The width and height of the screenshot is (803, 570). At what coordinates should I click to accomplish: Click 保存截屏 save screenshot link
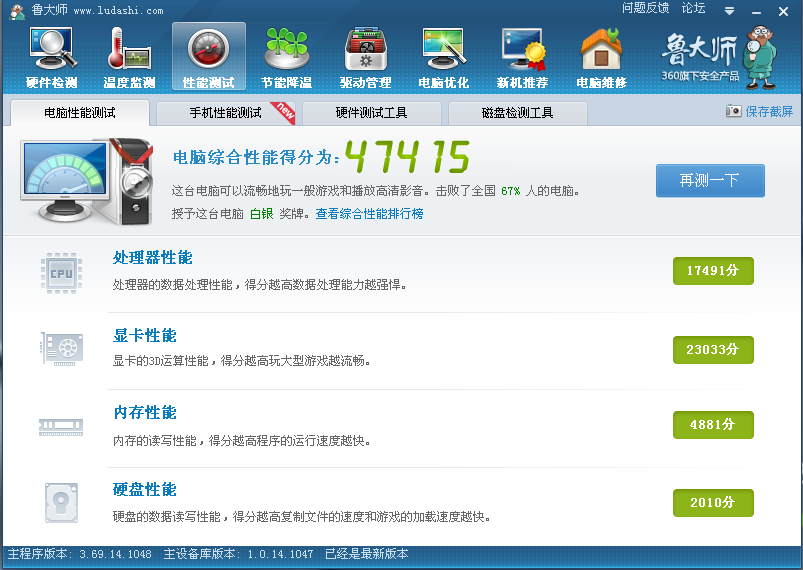pos(769,111)
